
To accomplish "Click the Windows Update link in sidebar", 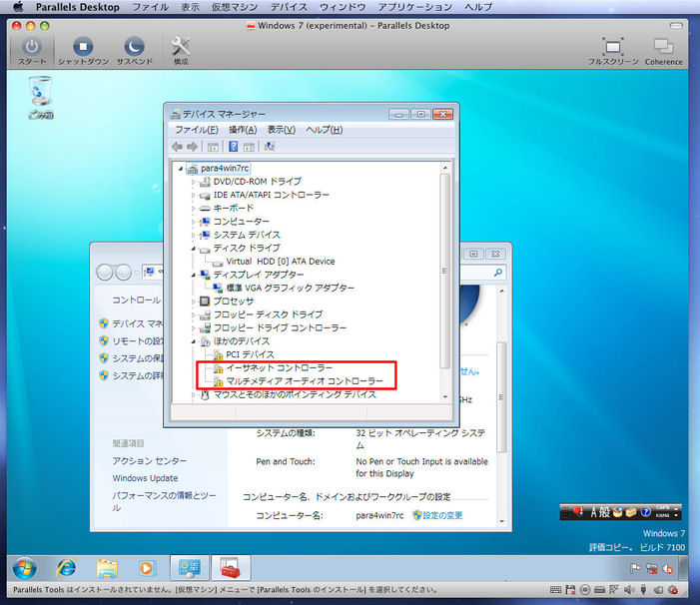I will click(145, 478).
